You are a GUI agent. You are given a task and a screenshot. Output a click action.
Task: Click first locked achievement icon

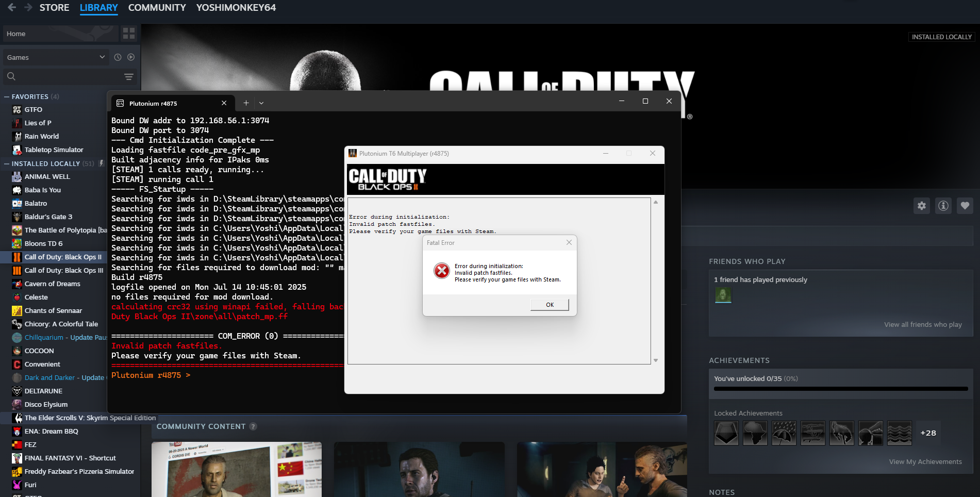point(726,433)
